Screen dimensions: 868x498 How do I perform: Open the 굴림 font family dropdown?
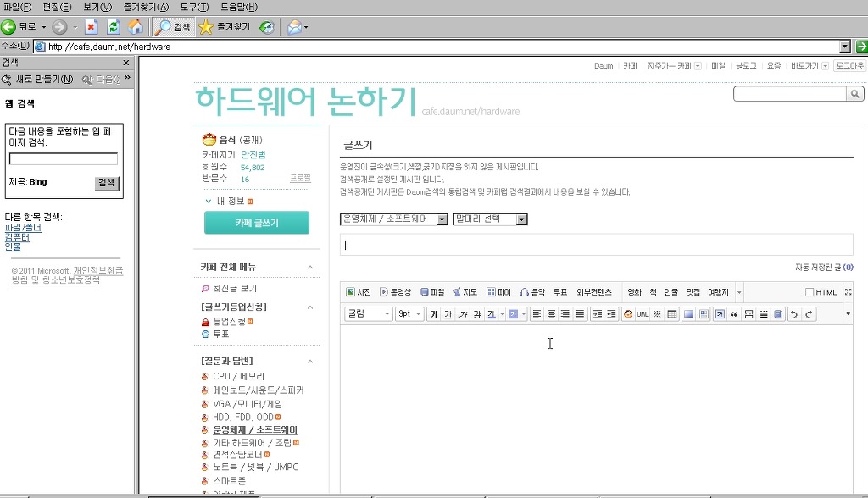point(368,314)
